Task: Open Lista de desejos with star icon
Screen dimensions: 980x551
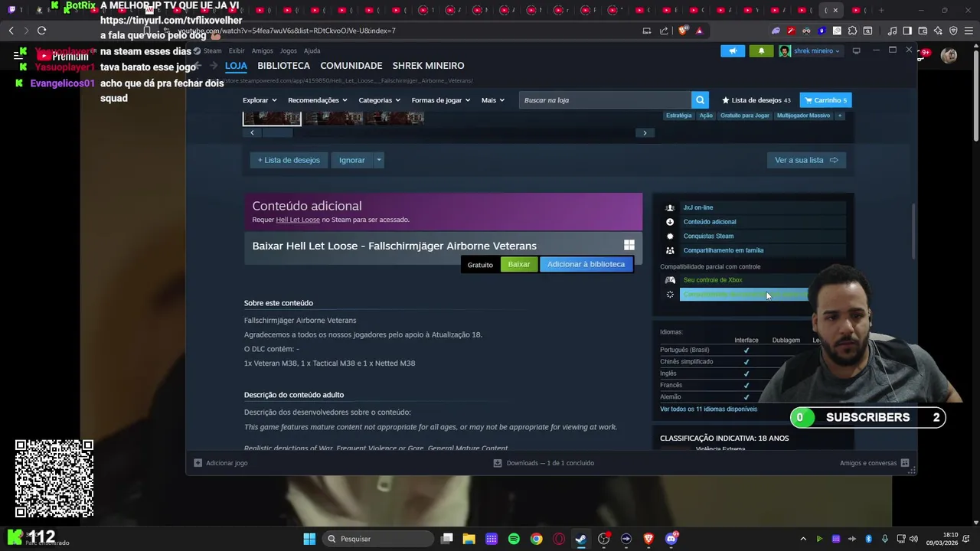Action: pos(756,100)
